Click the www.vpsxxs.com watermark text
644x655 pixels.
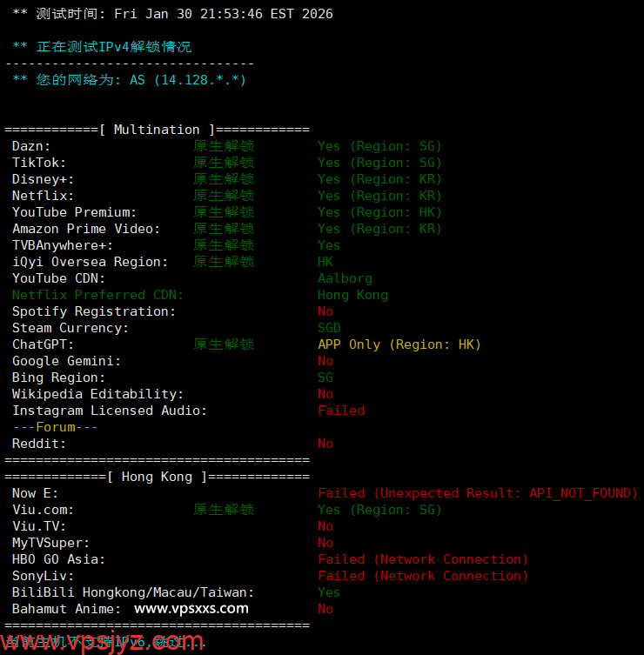pos(191,608)
